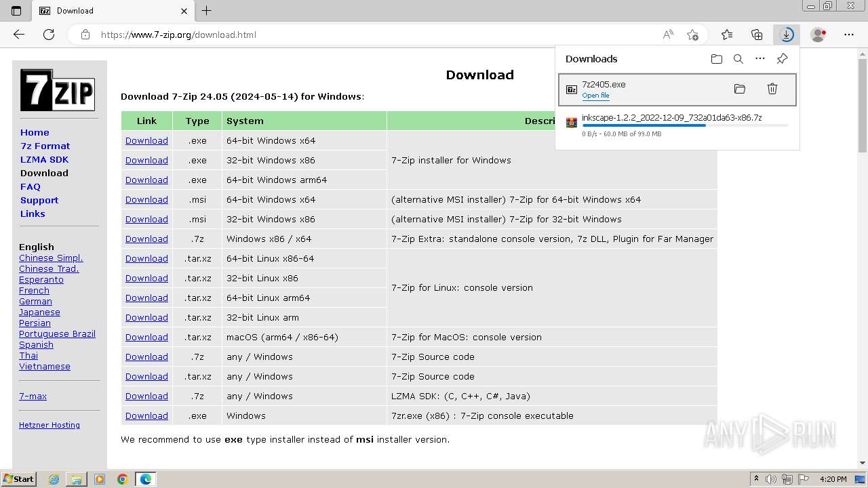Screen dimensions: 868x488
Task: Open Read aloud icon in address bar
Action: (668, 35)
